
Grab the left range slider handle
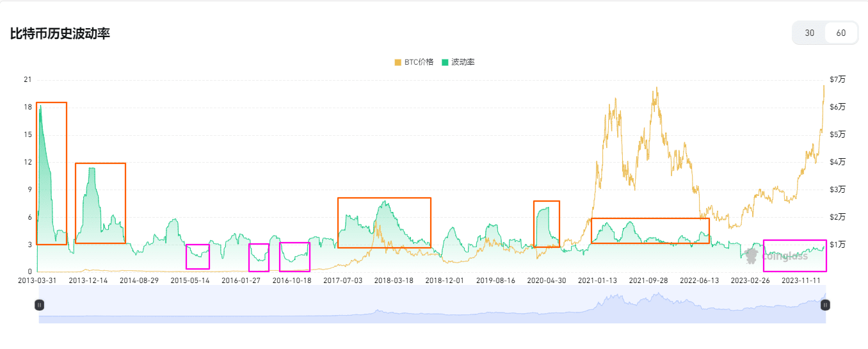tap(39, 305)
